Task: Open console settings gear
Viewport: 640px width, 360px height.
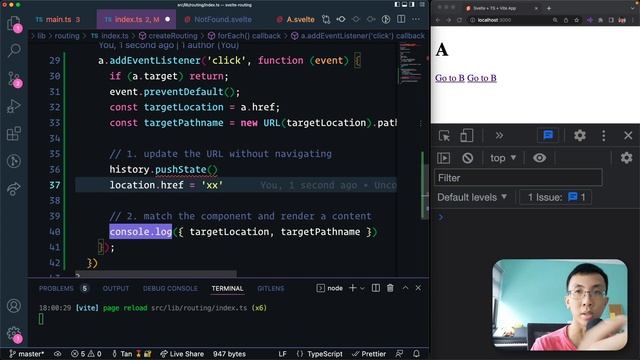Action: pos(626,158)
